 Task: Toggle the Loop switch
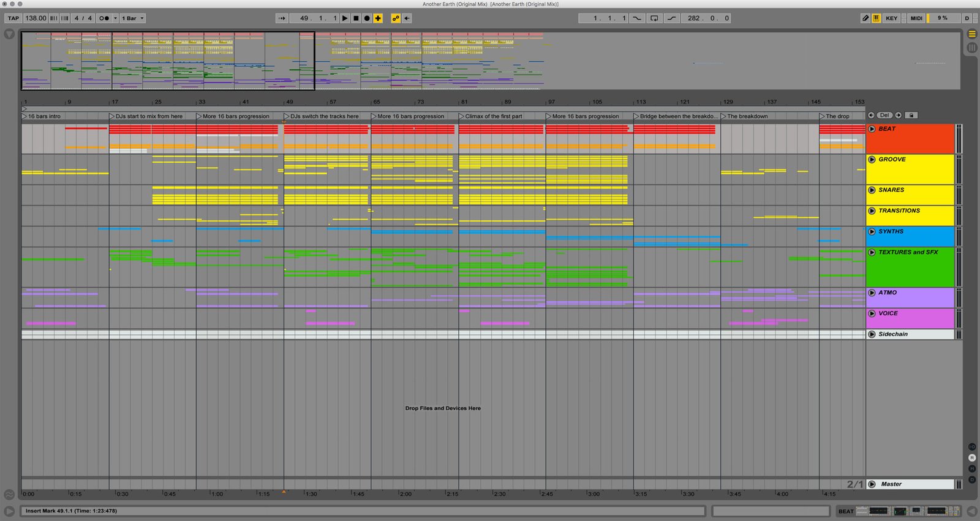click(654, 18)
